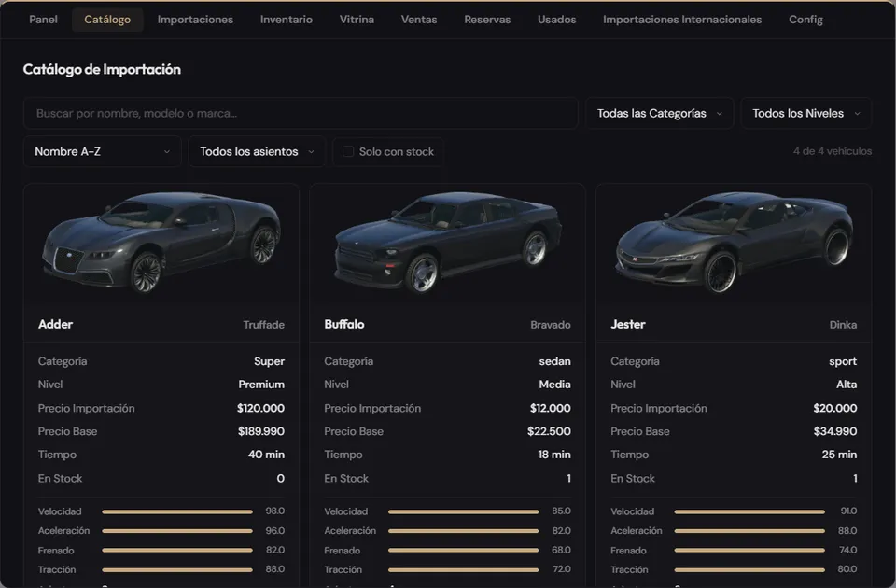Open the Todos los Niveles dropdown
This screenshot has width=896, height=588.
(805, 113)
